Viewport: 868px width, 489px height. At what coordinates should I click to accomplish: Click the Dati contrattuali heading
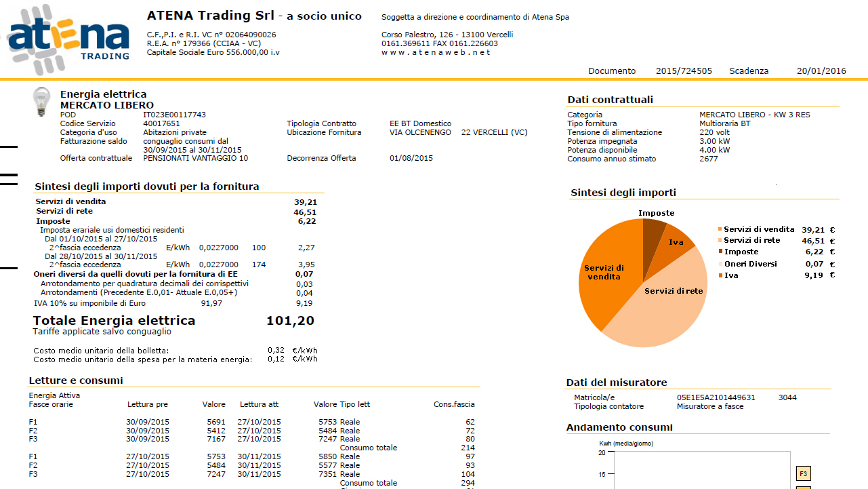(x=611, y=100)
